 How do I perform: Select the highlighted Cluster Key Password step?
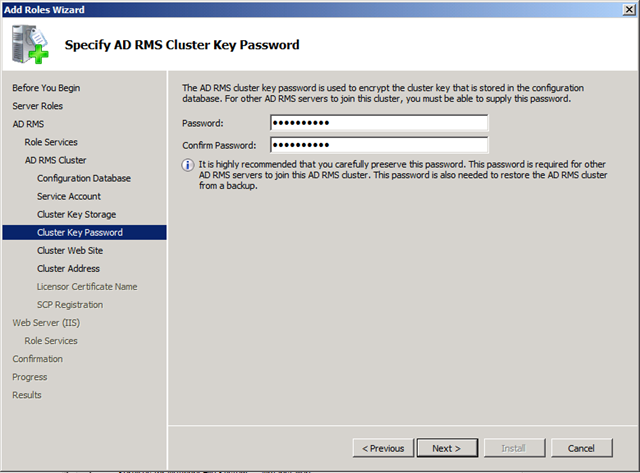pyautogui.click(x=84, y=233)
